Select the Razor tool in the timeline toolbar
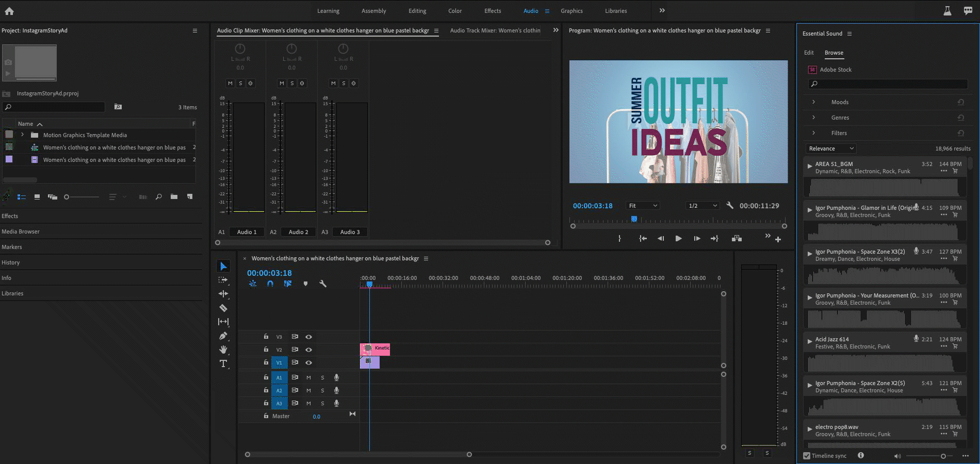Screen dimensions: 980x464 [x=223, y=308]
